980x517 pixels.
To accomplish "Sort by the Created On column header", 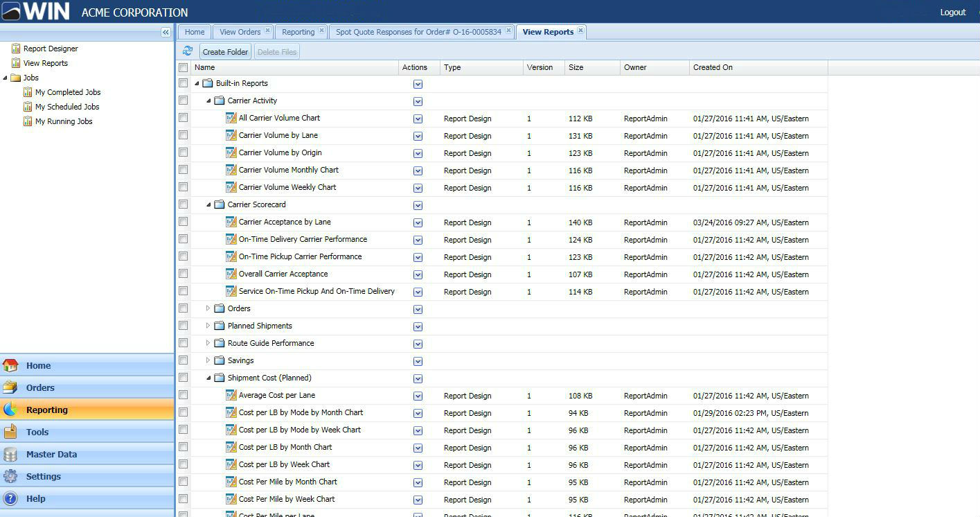I will (713, 67).
